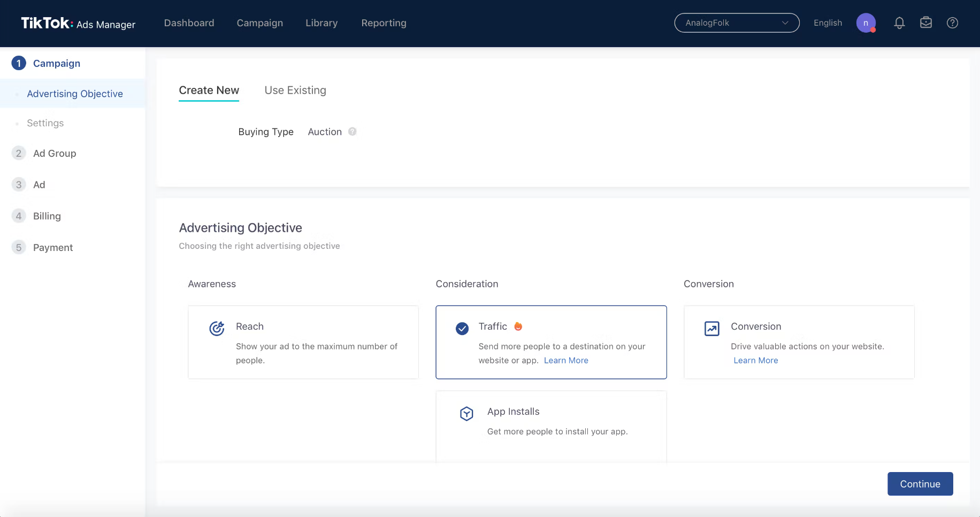Choose the App Installs objective card
This screenshot has height=517, width=980.
click(x=551, y=425)
